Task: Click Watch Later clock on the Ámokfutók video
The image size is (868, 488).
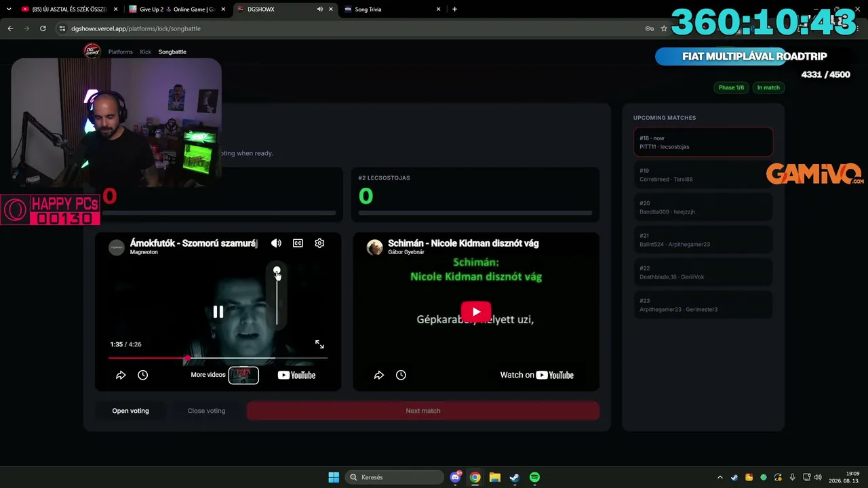Action: [x=142, y=375]
